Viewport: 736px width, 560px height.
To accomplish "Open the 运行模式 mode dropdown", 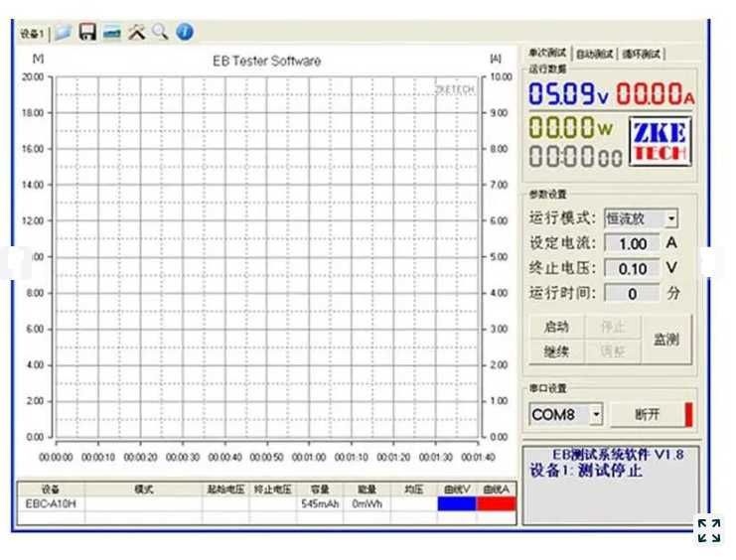I will pyautogui.click(x=641, y=218).
